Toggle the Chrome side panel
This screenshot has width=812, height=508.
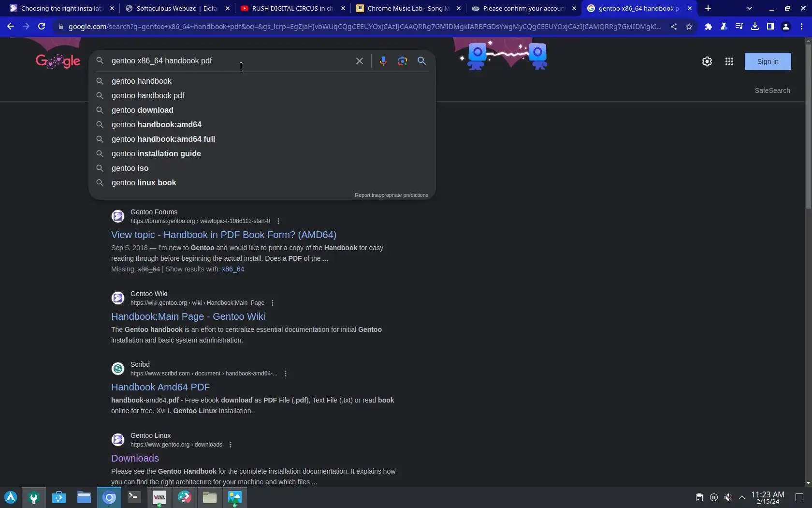point(770,27)
